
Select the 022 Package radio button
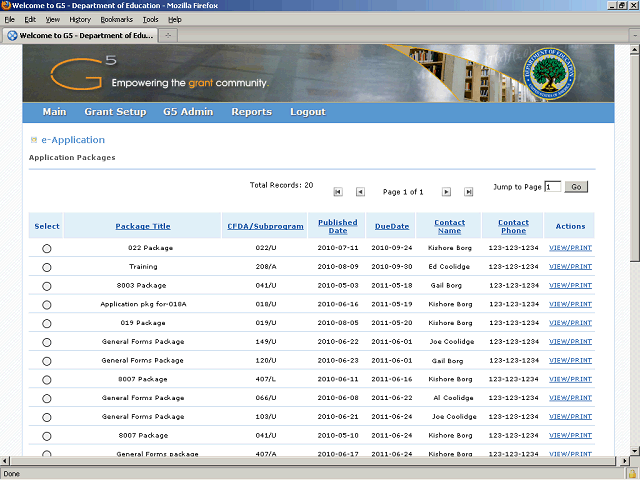[47, 248]
